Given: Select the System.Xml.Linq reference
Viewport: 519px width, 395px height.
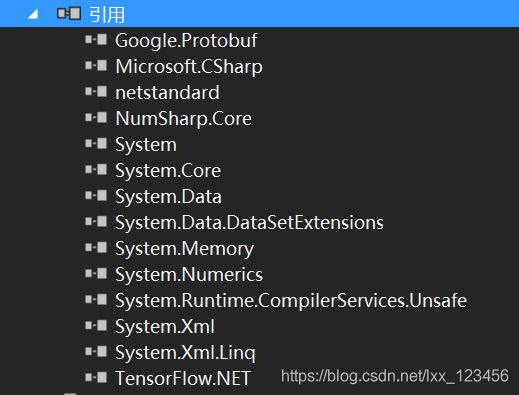Looking at the screenshot, I should [x=185, y=353].
